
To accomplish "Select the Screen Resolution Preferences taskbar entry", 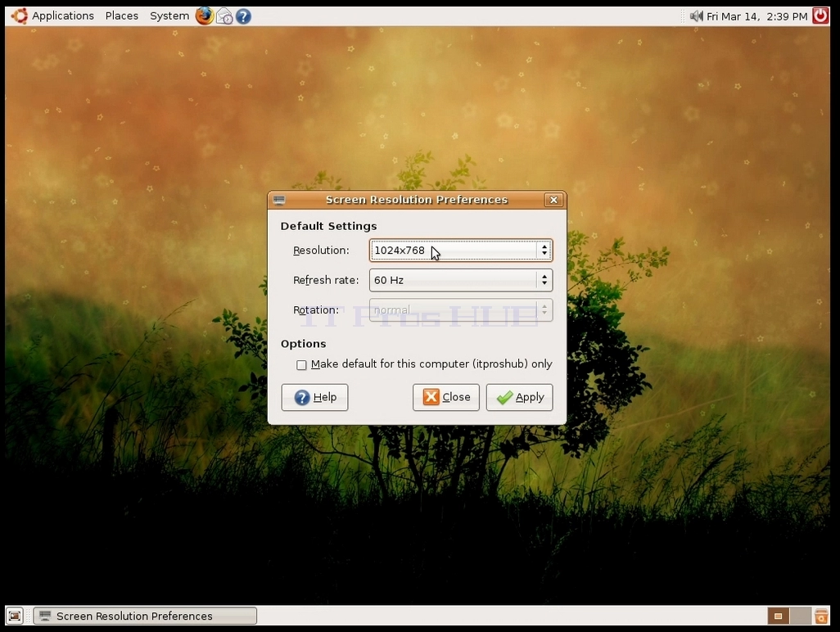I will click(x=145, y=616).
